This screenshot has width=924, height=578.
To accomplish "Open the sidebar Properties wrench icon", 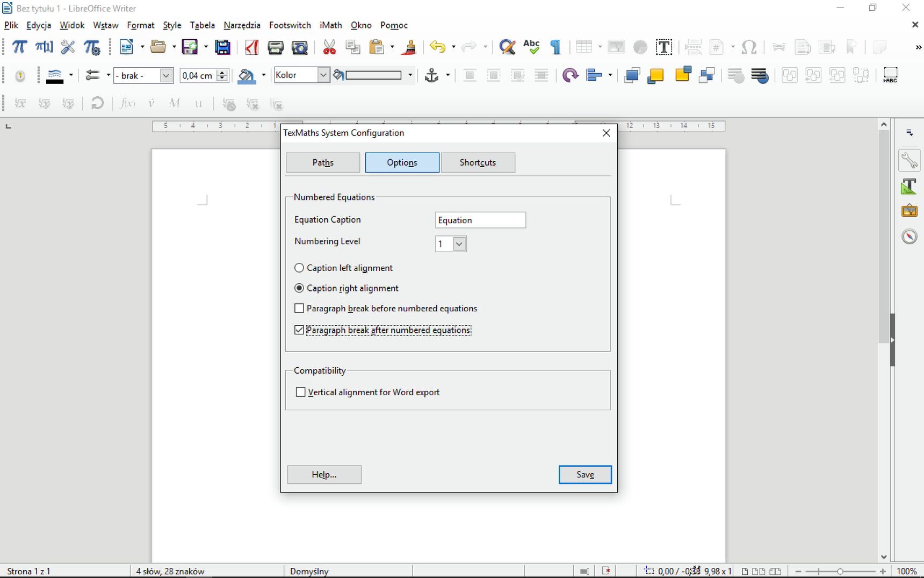I will tap(909, 161).
